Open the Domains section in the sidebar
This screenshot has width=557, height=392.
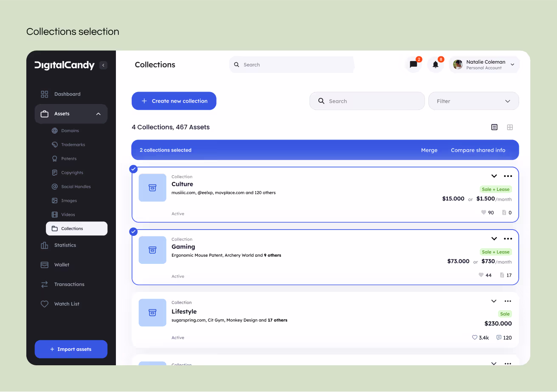(70, 130)
